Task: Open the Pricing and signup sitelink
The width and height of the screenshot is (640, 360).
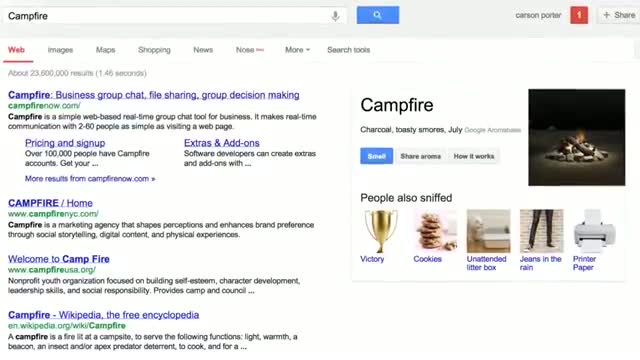Action: pyautogui.click(x=65, y=143)
